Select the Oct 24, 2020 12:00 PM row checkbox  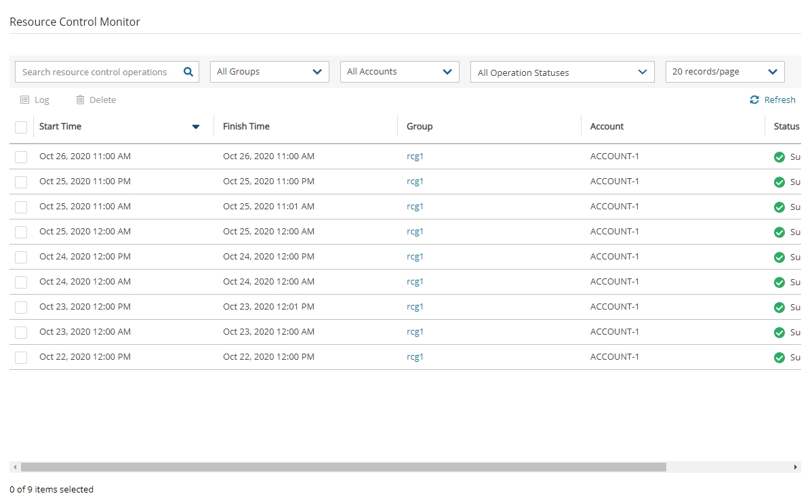(21, 257)
